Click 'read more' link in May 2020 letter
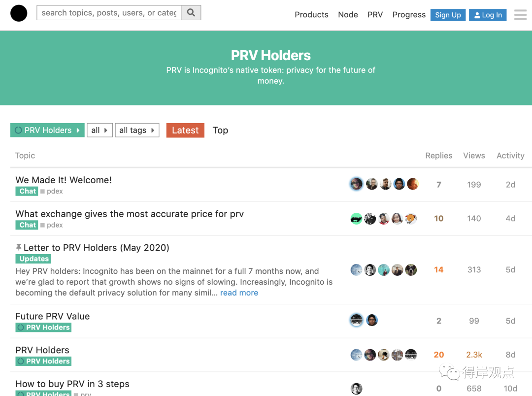Screen dimensions: 532x396 239,293
